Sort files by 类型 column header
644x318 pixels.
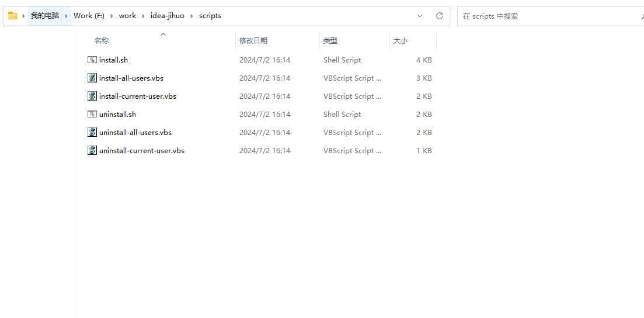[x=330, y=41]
